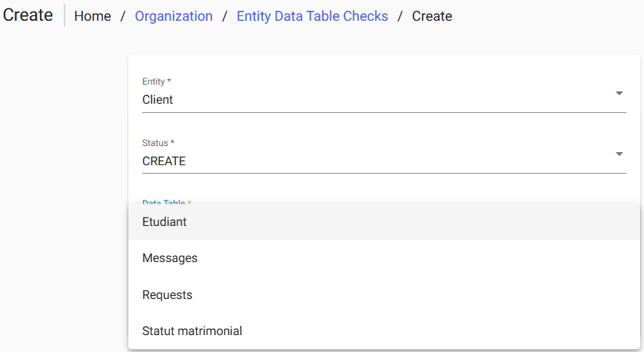Click the slash between Home and Organization
Image resolution: width=644 pixels, height=352 pixels.
click(123, 16)
